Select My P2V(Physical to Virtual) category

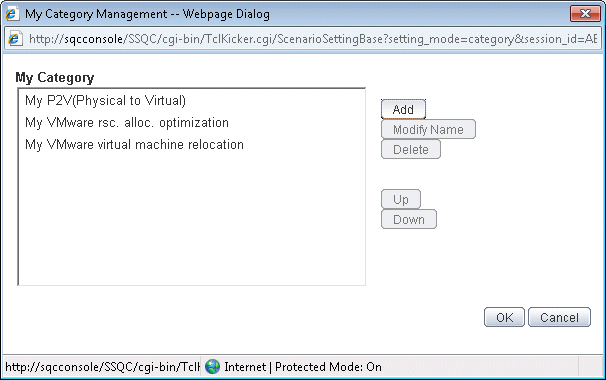tap(105, 101)
